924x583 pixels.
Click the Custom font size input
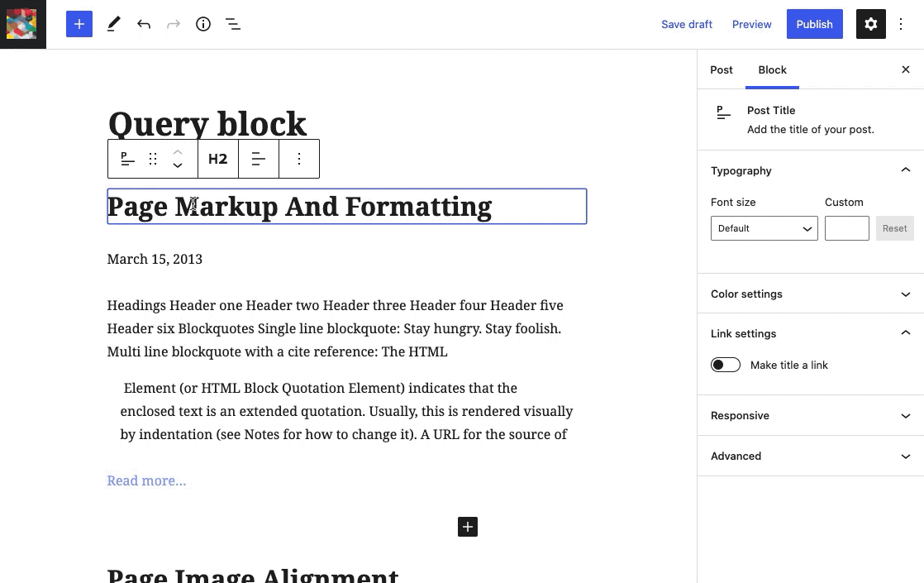pos(847,228)
